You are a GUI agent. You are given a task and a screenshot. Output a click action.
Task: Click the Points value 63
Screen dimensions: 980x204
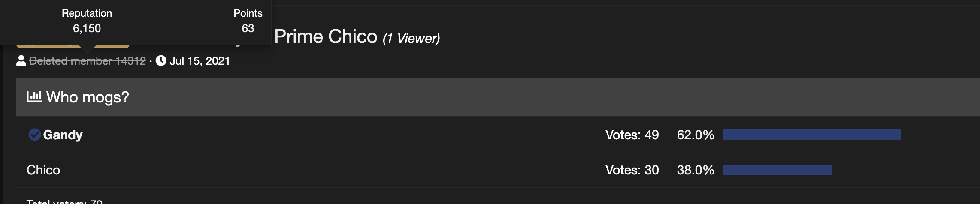[248, 28]
